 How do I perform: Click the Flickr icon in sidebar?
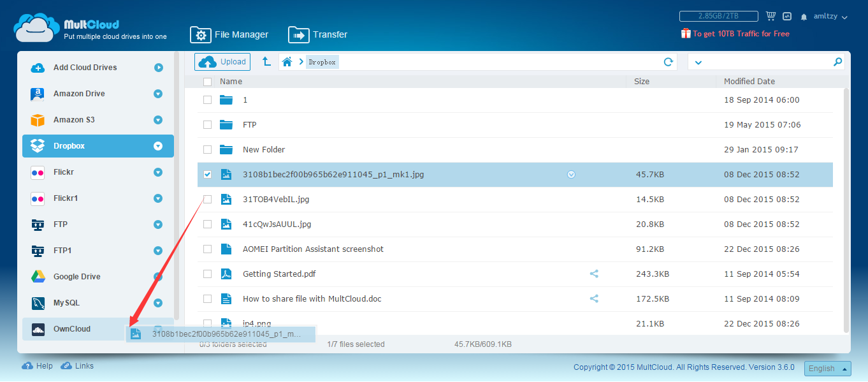pos(38,172)
